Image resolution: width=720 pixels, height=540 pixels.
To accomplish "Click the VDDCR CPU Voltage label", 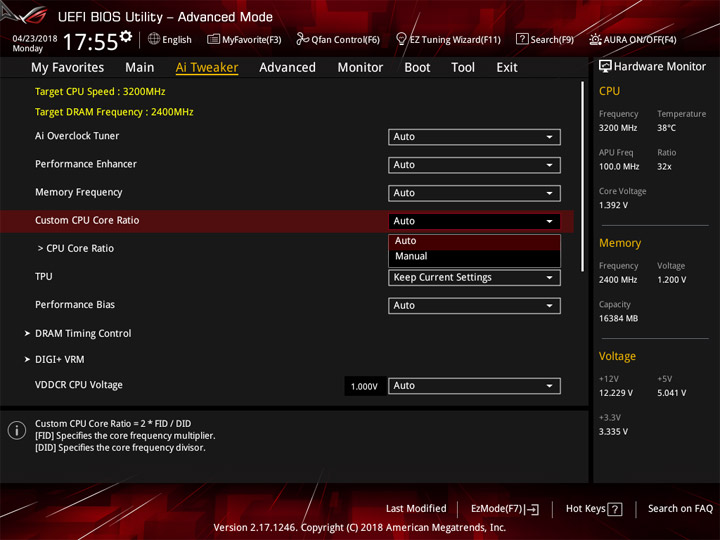I will pyautogui.click(x=79, y=385).
